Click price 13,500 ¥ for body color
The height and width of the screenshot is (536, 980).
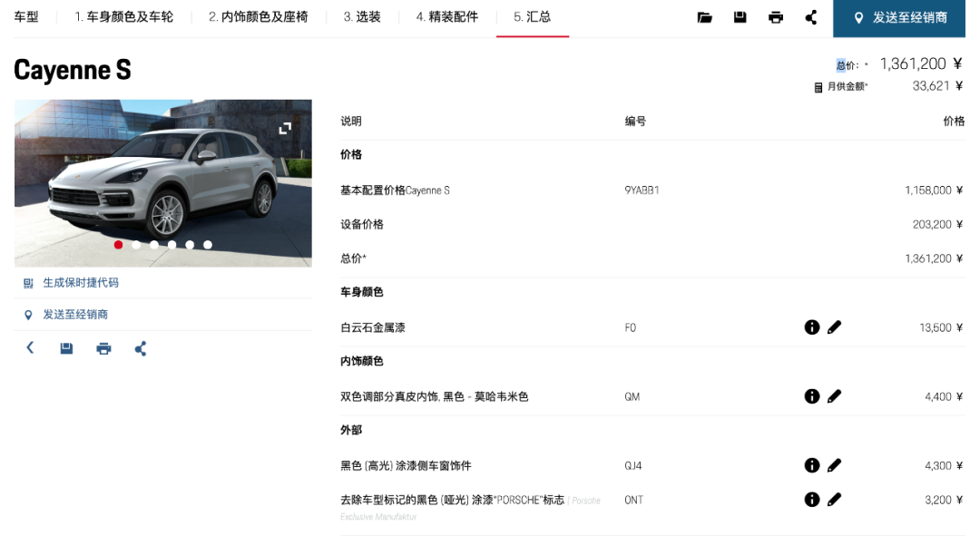pyautogui.click(x=941, y=328)
